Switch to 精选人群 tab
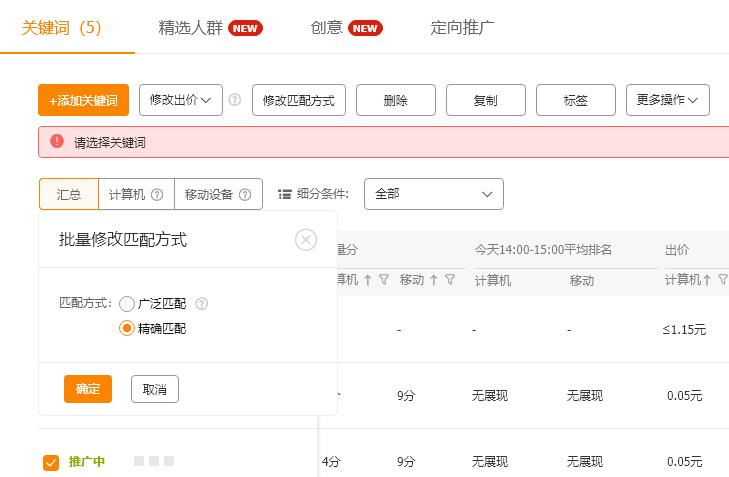Image resolution: width=729 pixels, height=477 pixels. pos(190,28)
